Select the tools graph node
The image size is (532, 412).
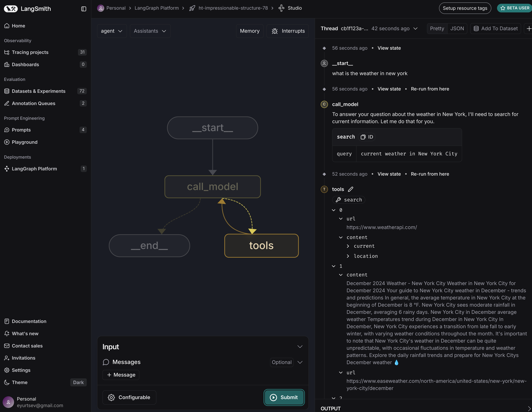(x=261, y=246)
